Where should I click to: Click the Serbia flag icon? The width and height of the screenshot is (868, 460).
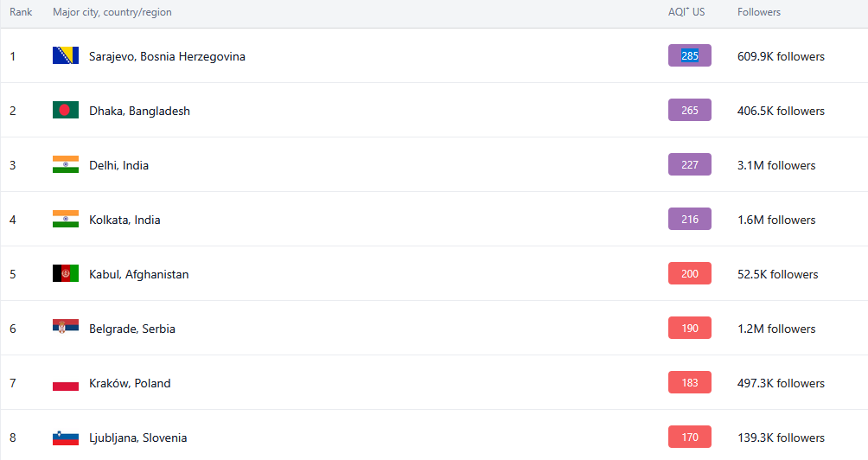(66, 329)
